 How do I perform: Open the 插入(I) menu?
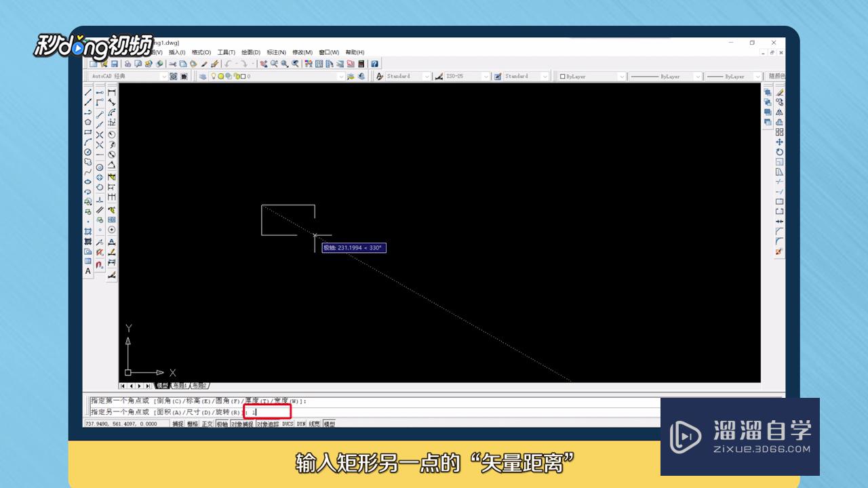(x=177, y=52)
